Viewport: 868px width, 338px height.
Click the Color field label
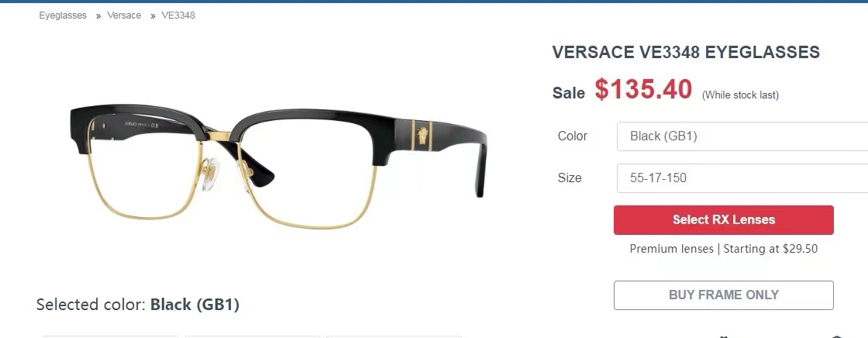pos(573,136)
